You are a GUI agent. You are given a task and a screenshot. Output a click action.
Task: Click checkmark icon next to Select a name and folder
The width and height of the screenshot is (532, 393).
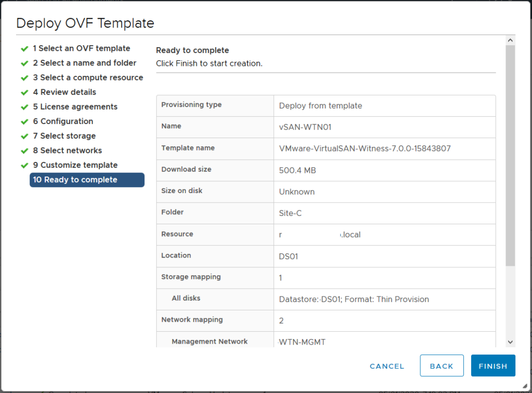point(24,63)
